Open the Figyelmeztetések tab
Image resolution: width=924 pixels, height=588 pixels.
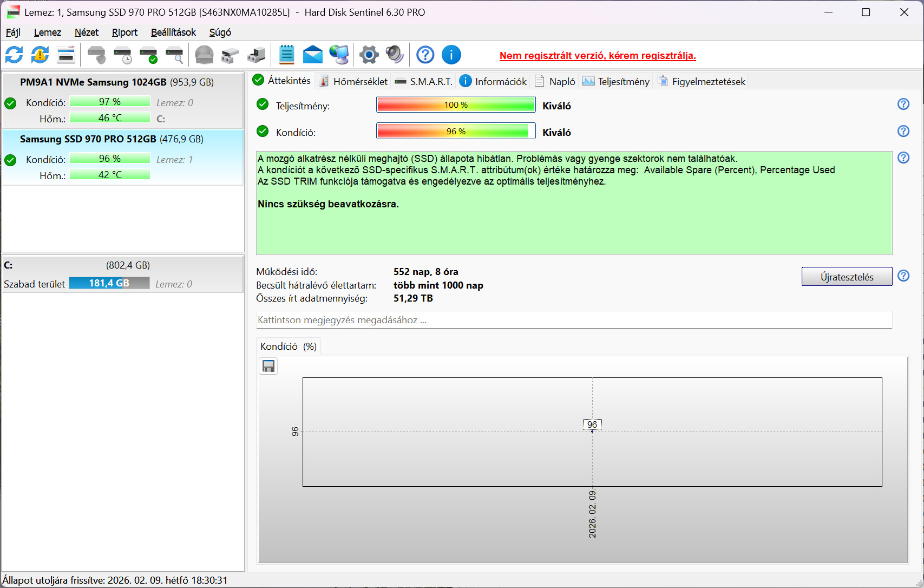[701, 81]
